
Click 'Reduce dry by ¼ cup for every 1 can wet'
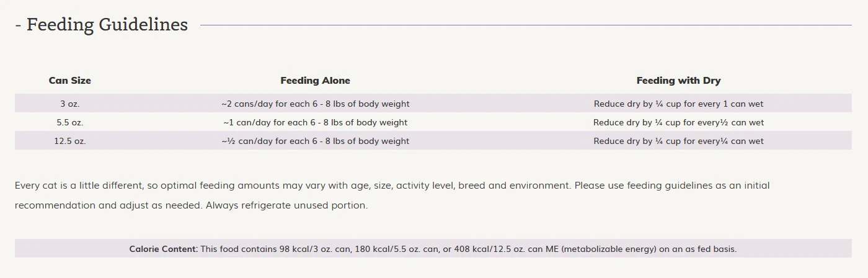[678, 104]
